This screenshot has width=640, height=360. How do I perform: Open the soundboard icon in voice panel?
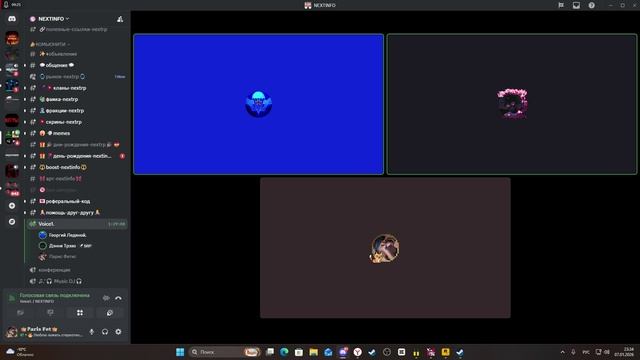[109, 313]
